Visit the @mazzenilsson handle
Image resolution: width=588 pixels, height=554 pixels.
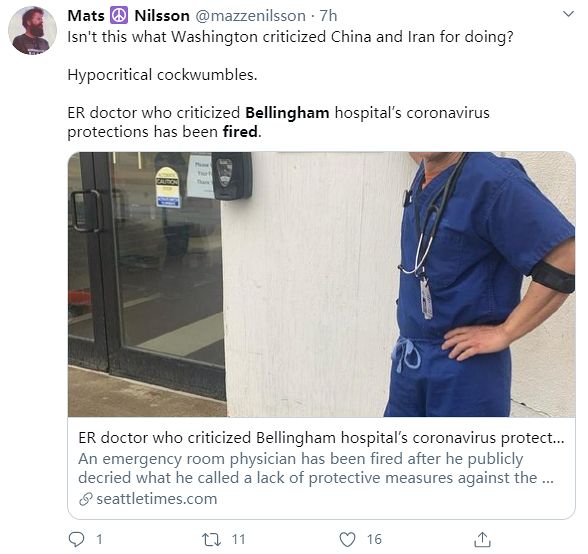250,16
